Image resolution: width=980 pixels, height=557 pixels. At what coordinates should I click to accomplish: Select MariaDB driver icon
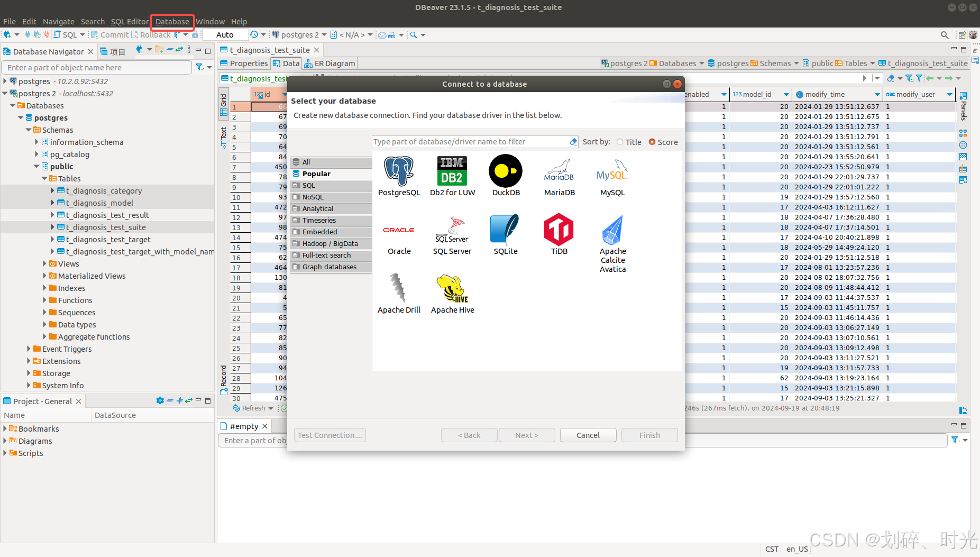point(559,176)
